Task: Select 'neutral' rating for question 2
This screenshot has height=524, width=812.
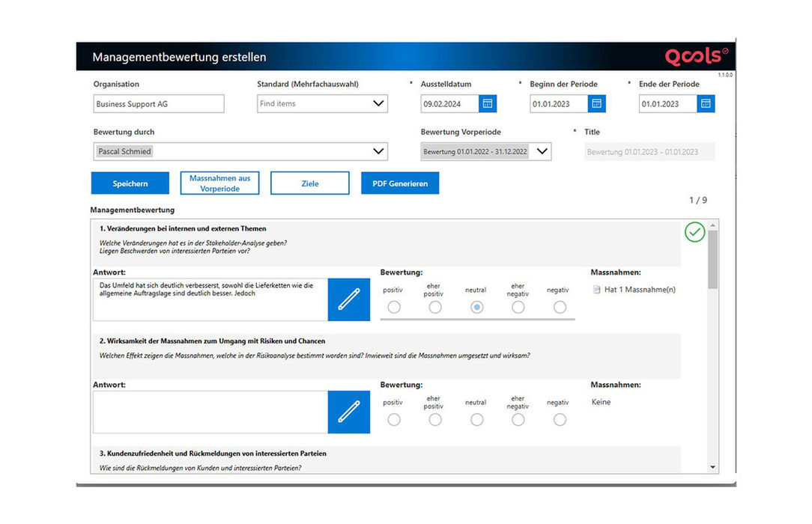Action: [x=476, y=419]
